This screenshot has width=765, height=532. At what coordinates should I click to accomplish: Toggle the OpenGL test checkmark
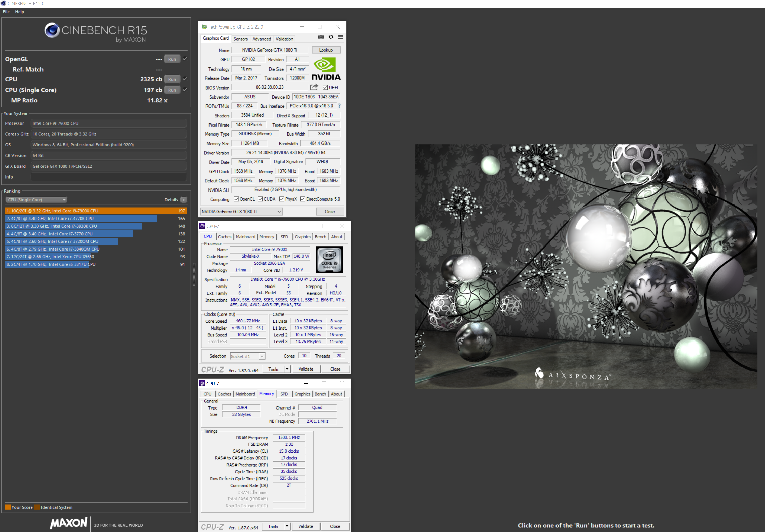click(185, 59)
